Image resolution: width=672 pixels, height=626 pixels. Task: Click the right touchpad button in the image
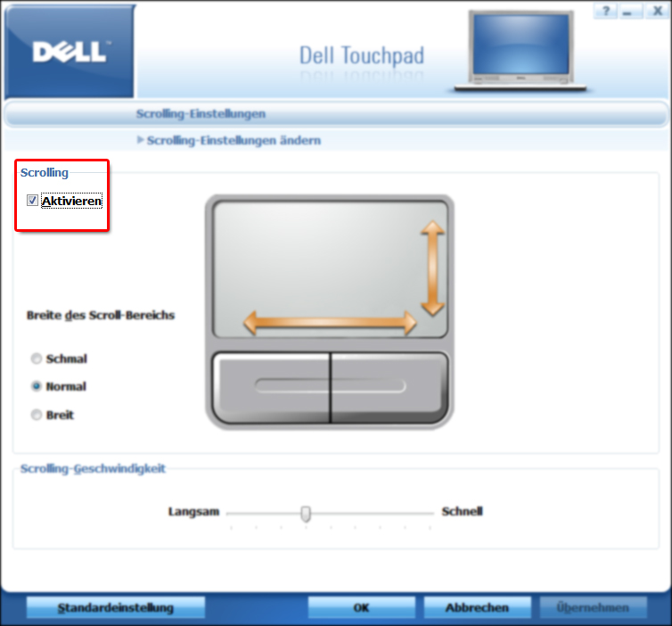pyautogui.click(x=390, y=387)
